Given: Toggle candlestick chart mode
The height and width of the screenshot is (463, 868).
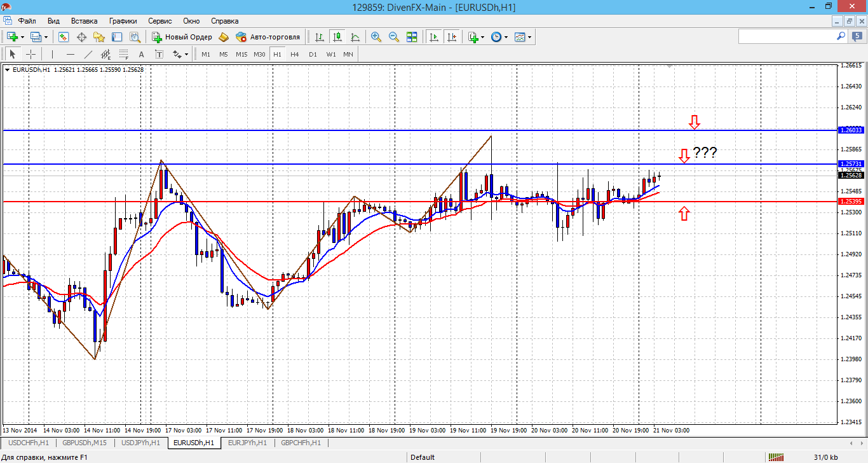Looking at the screenshot, I should 337,37.
